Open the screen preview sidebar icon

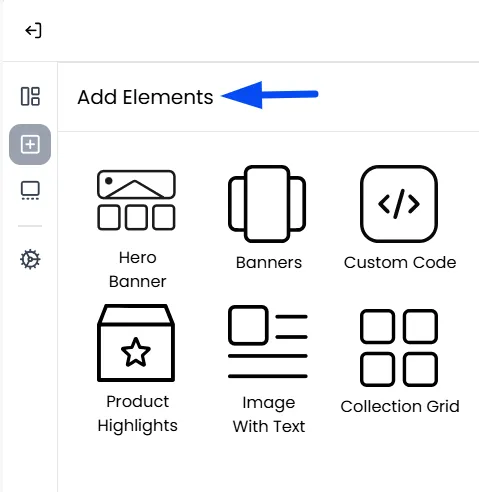click(30, 190)
